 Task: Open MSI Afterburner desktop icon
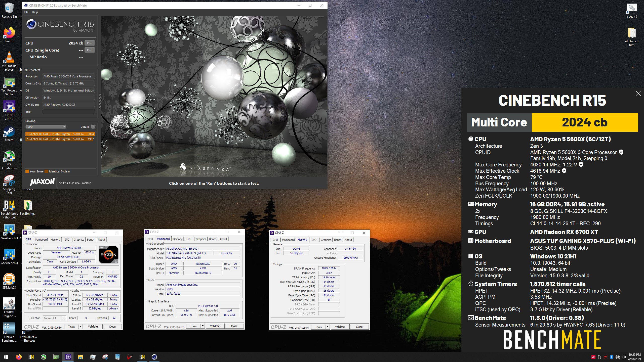9,160
